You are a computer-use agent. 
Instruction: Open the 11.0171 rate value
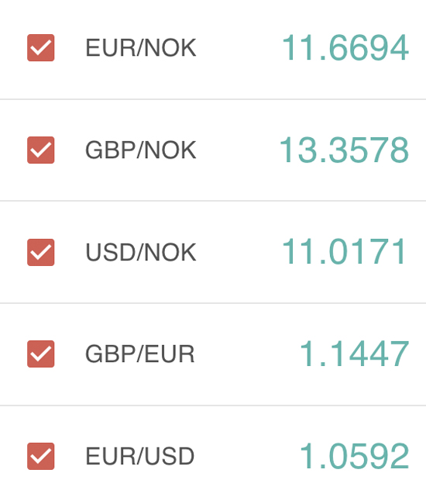point(344,251)
